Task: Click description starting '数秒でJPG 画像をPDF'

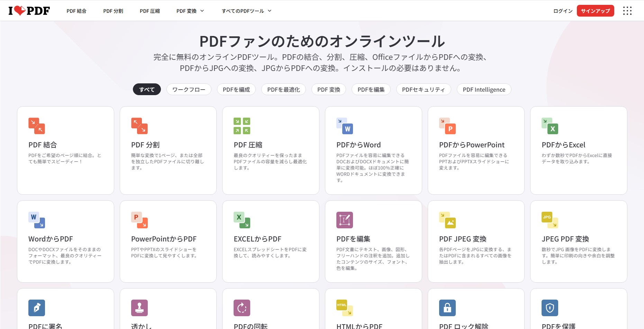Action: point(578,256)
